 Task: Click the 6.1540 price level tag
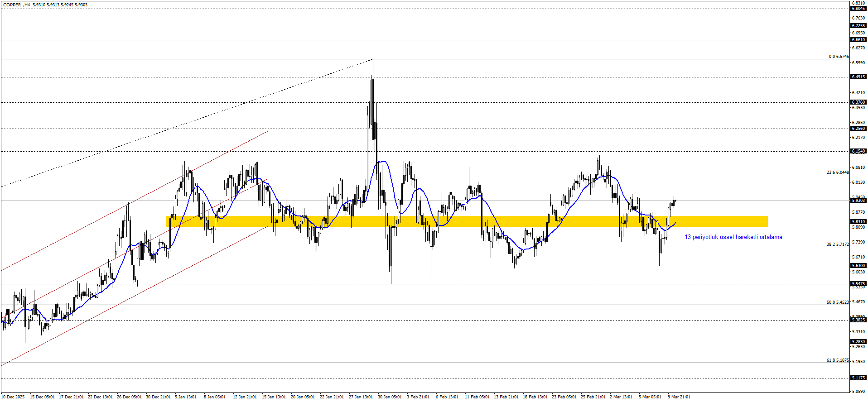tap(858, 151)
